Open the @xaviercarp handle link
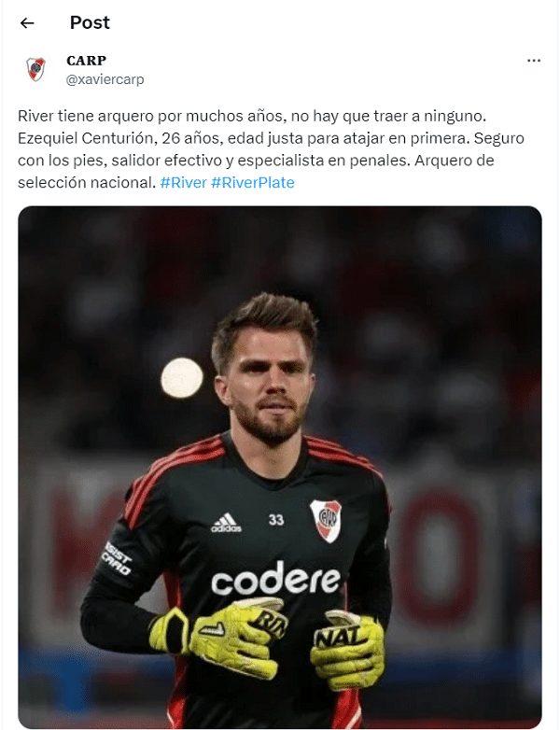The height and width of the screenshot is (730, 560). pyautogui.click(x=105, y=79)
